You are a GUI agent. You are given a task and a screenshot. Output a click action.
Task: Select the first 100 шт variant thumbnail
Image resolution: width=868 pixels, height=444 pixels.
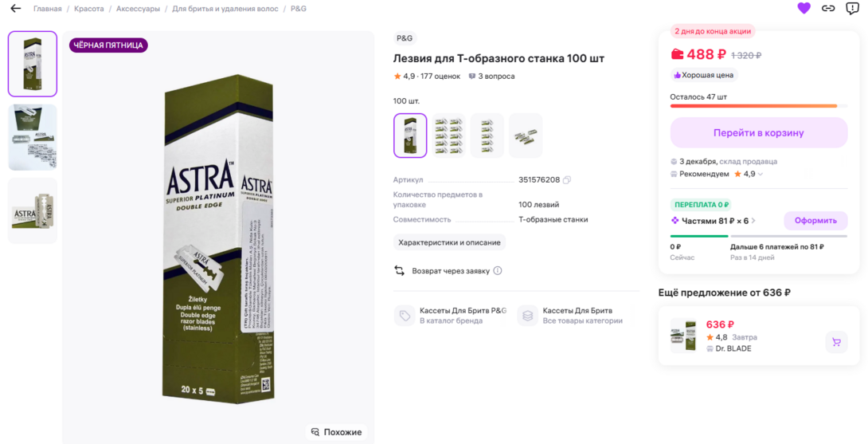[410, 136]
